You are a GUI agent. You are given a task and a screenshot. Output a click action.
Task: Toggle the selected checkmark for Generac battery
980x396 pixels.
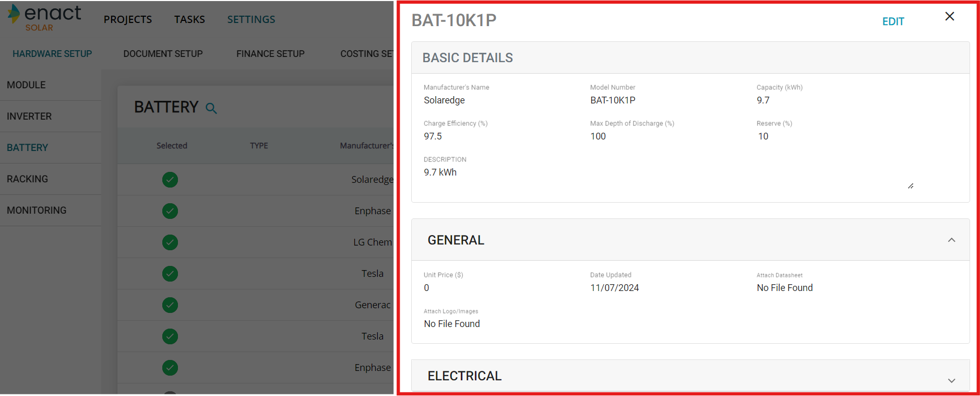pos(170,305)
